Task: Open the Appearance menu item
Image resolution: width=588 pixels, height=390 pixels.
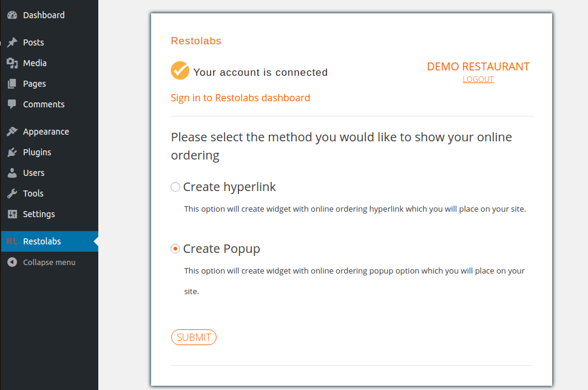Action: click(x=46, y=132)
